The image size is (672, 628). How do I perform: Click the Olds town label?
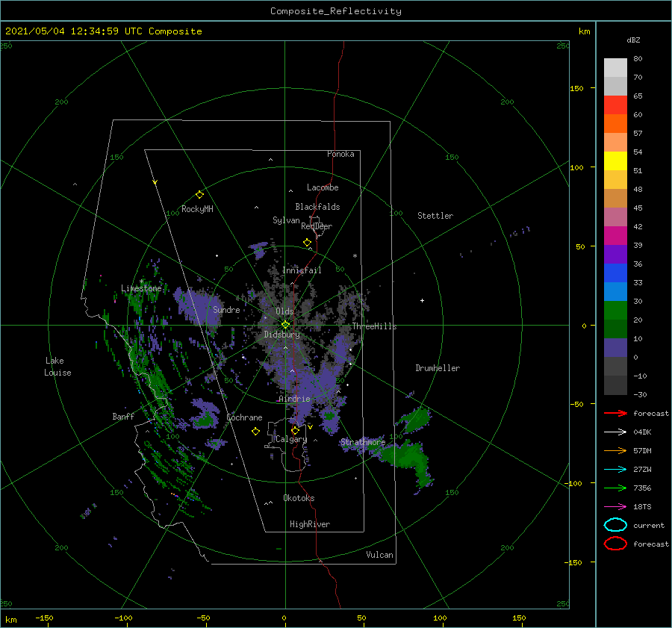click(284, 311)
